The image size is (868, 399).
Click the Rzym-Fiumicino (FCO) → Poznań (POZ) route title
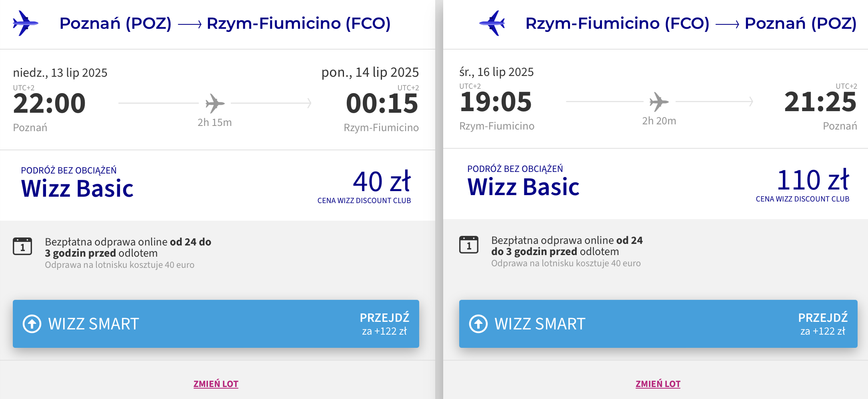[x=691, y=23]
